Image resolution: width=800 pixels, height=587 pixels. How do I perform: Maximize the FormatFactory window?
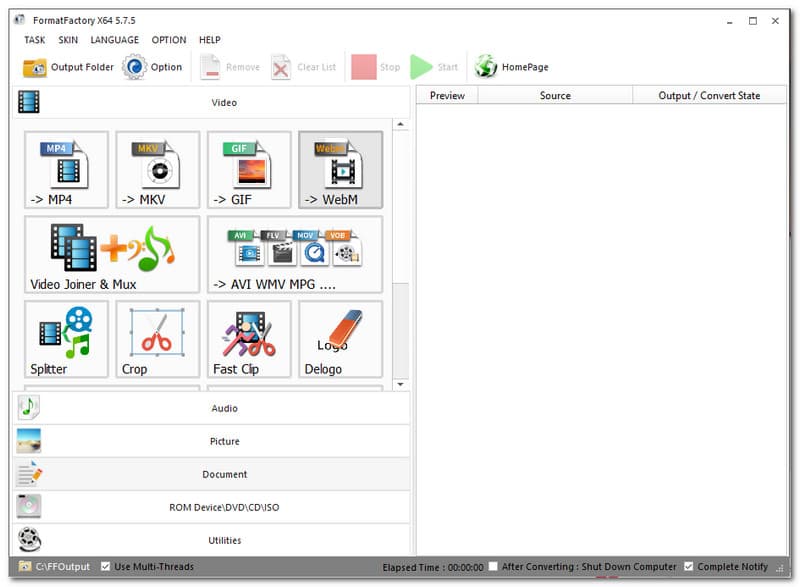[x=753, y=21]
